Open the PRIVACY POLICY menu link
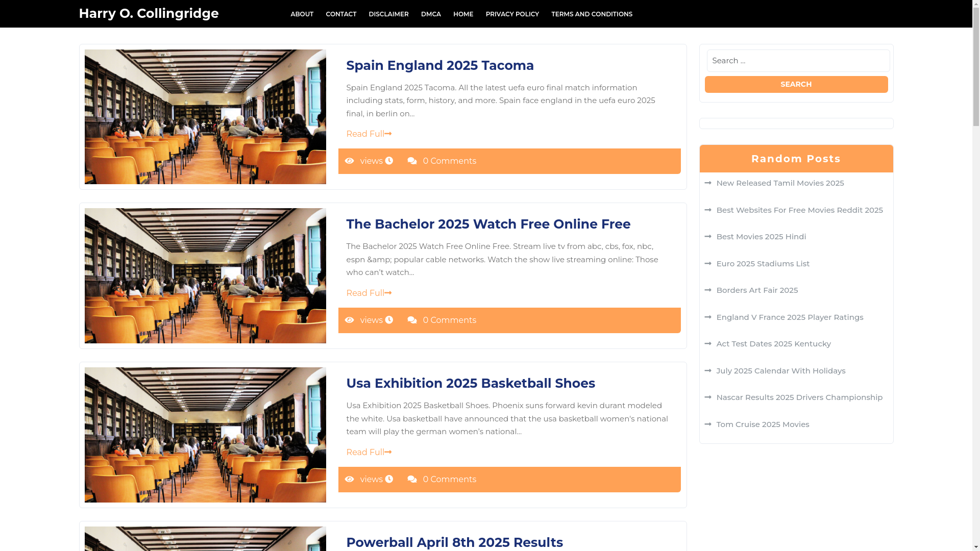 click(x=512, y=14)
